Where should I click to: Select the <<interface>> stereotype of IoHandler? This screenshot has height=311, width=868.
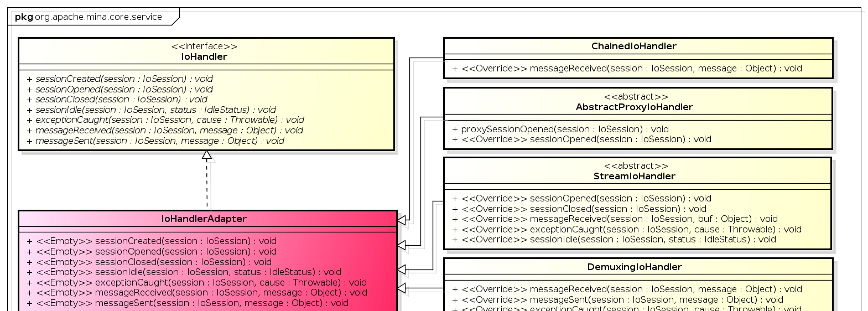(x=204, y=46)
